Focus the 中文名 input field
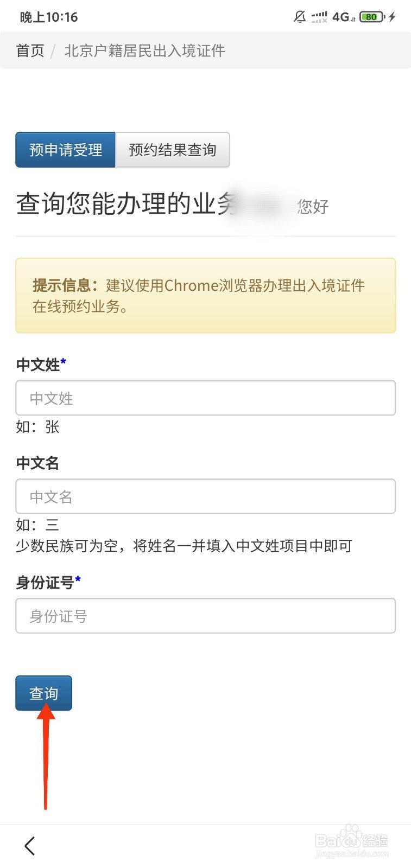 point(205,496)
